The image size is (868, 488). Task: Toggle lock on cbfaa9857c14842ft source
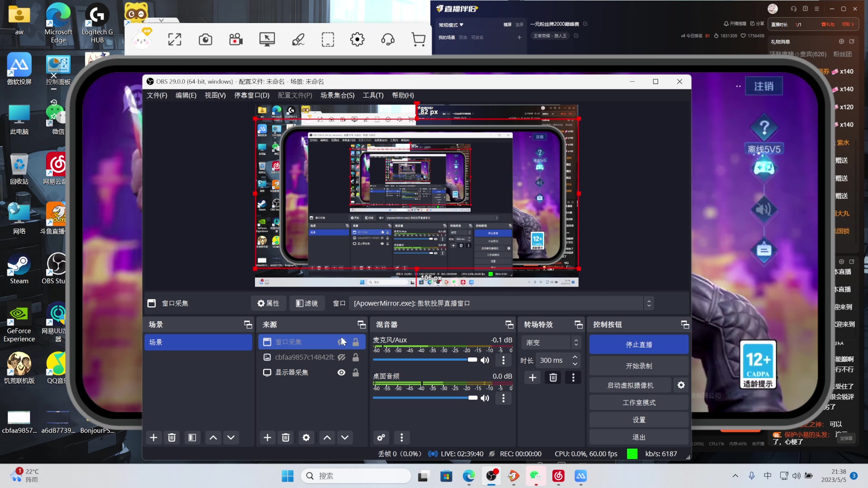pos(356,357)
